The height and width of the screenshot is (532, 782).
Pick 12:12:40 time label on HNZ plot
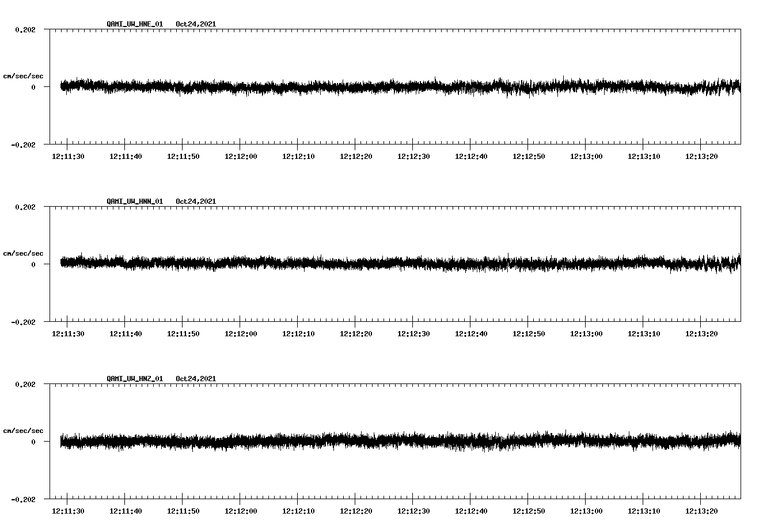pyautogui.click(x=471, y=511)
